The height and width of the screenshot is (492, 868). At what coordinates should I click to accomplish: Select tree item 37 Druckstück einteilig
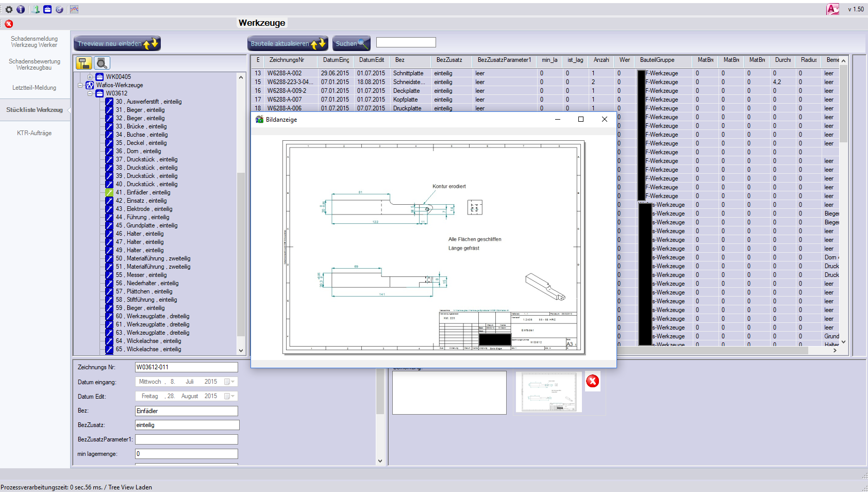(x=147, y=159)
